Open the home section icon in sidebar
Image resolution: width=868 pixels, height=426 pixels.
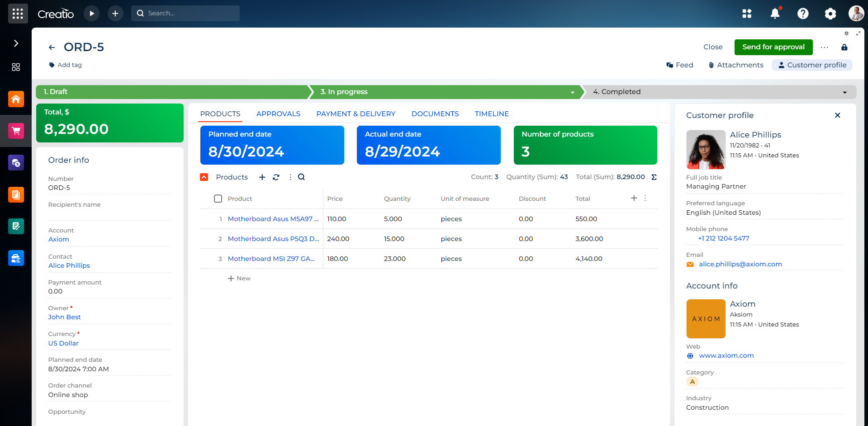coord(16,99)
